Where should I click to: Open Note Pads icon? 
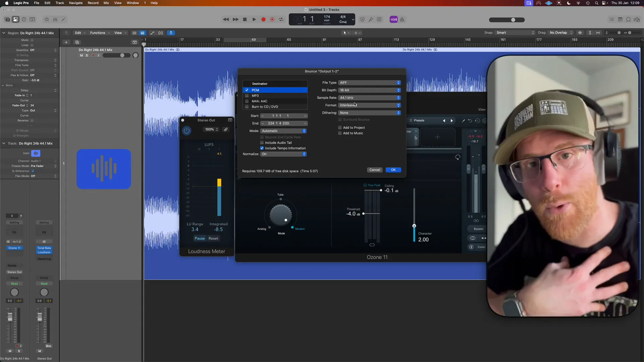pyautogui.click(x=620, y=19)
